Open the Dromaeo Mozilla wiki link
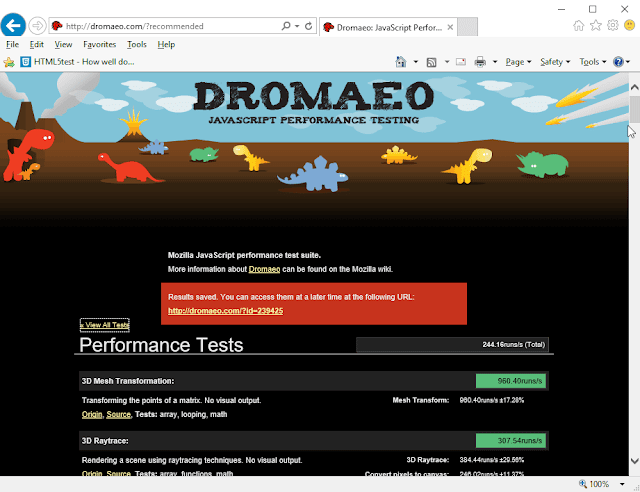 pyautogui.click(x=264, y=269)
